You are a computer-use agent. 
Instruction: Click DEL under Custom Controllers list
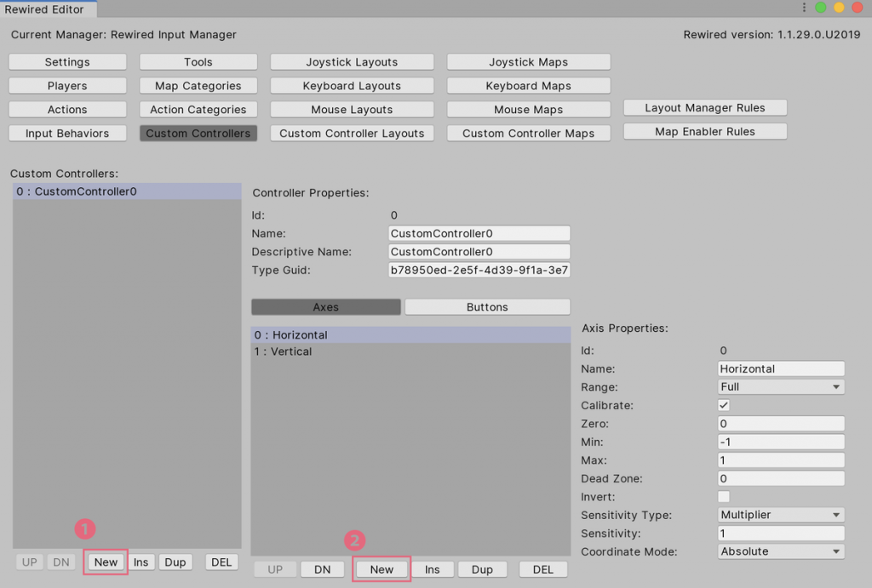[221, 562]
